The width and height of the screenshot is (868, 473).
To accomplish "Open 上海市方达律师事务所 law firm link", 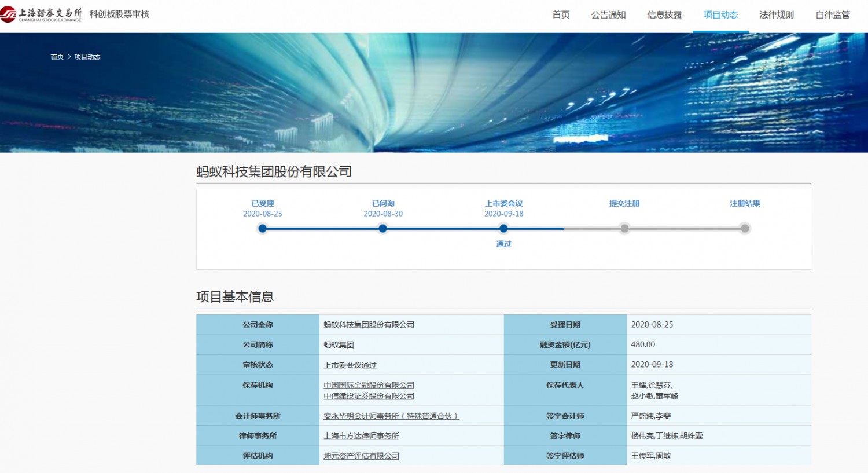I will (361, 436).
